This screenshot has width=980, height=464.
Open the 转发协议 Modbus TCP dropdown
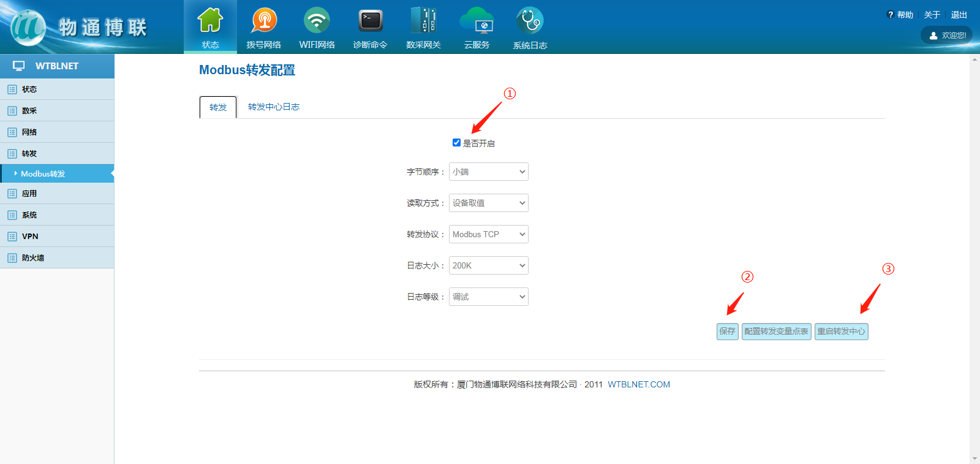pyautogui.click(x=488, y=234)
